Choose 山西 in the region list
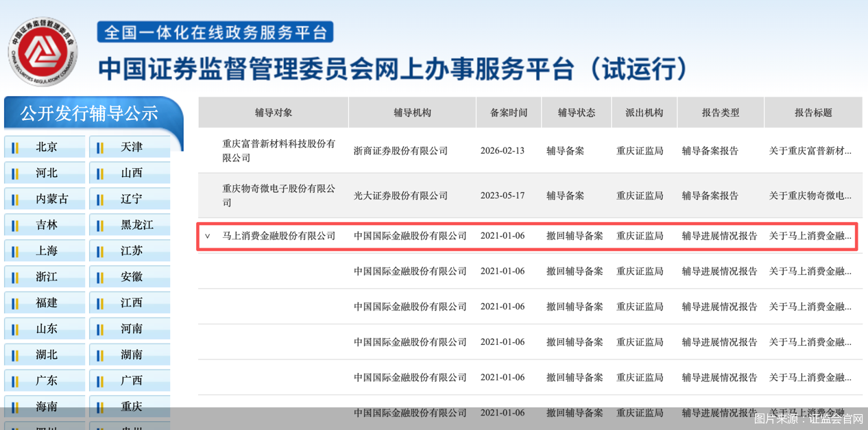The width and height of the screenshot is (868, 430). click(x=130, y=173)
